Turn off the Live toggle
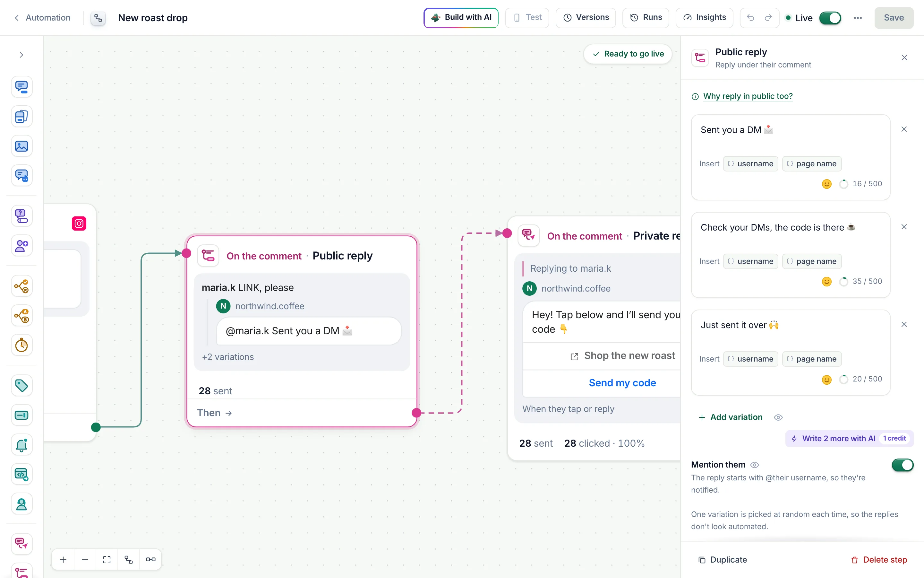 [x=830, y=18]
